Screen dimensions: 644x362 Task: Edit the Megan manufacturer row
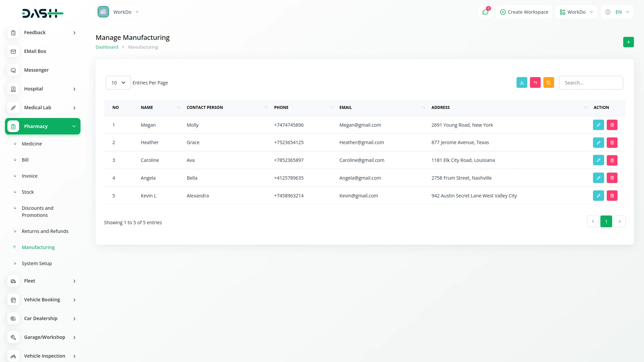tap(598, 125)
